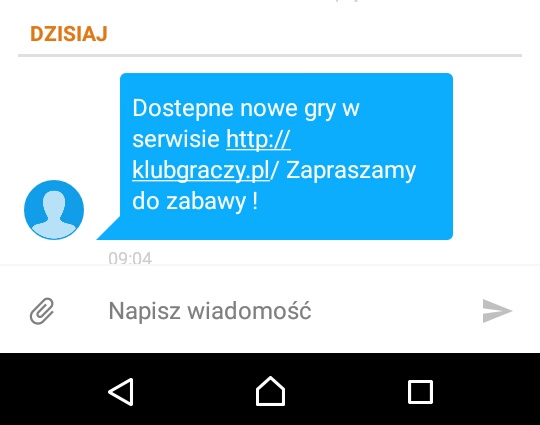Tap the 'do zabawy !' line of the message

tap(195, 201)
